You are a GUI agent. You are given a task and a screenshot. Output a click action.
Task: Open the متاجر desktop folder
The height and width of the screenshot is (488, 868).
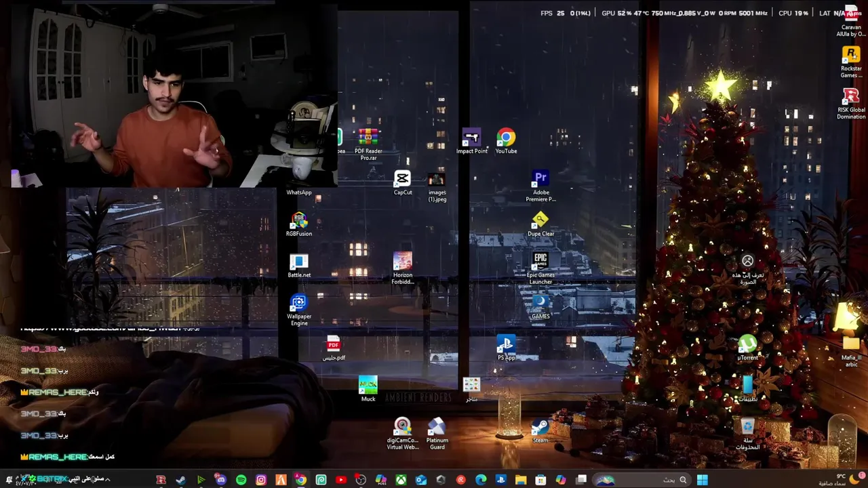tap(471, 390)
